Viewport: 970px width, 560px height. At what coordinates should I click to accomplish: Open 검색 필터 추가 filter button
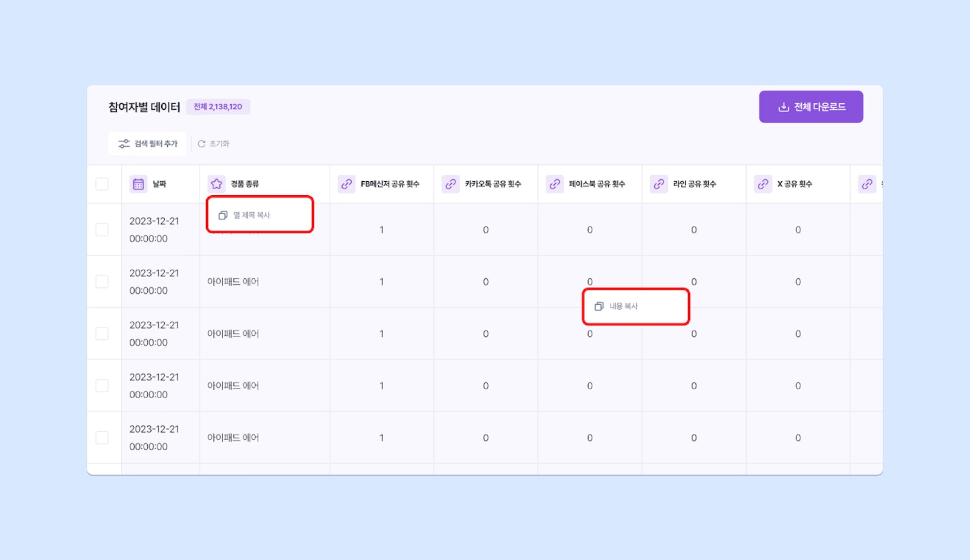point(147,144)
